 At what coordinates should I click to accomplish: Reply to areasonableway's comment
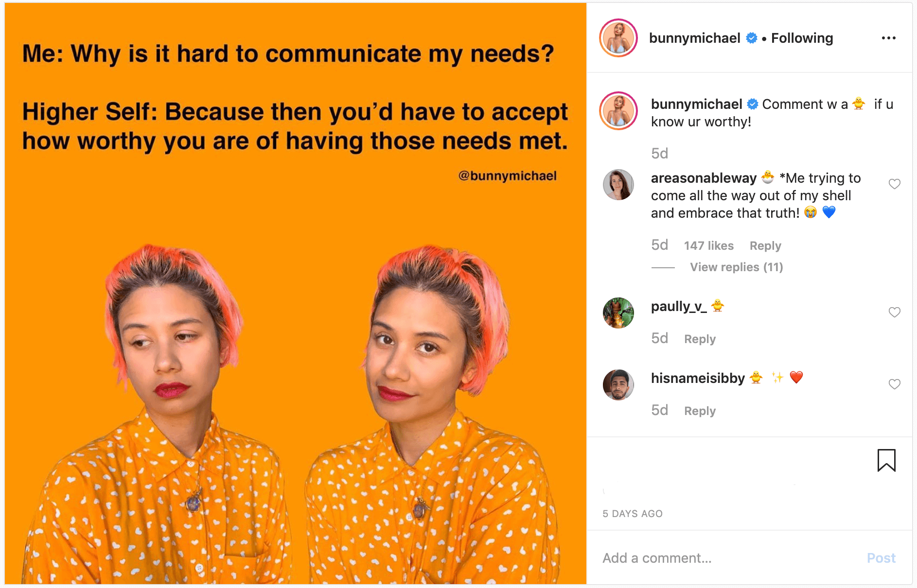pos(765,246)
